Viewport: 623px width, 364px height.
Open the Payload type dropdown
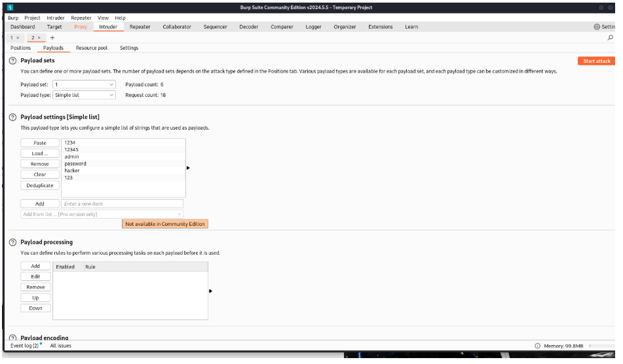[84, 95]
